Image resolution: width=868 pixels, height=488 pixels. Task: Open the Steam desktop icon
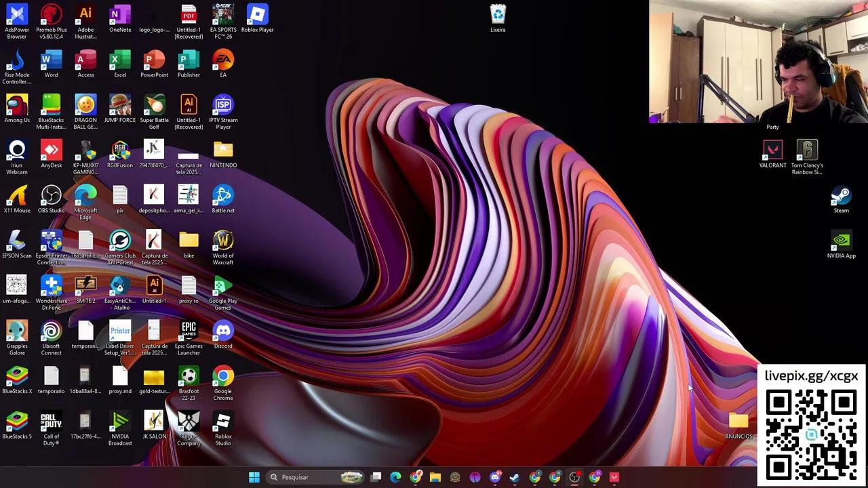[841, 196]
